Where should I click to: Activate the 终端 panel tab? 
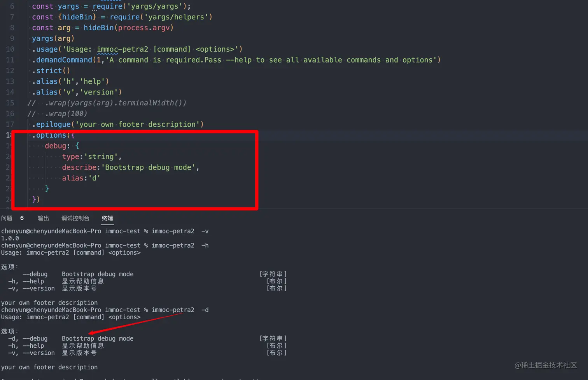pyautogui.click(x=107, y=218)
